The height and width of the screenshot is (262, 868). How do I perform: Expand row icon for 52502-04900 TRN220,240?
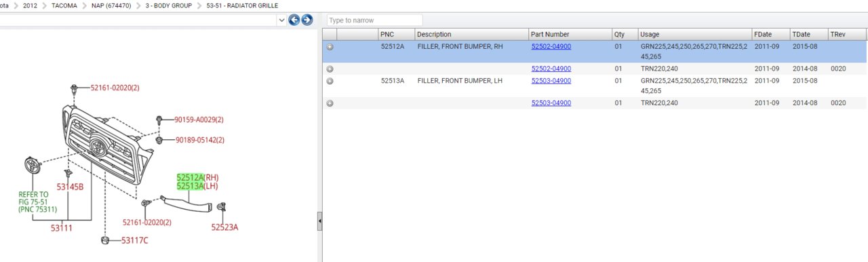[x=330, y=69]
